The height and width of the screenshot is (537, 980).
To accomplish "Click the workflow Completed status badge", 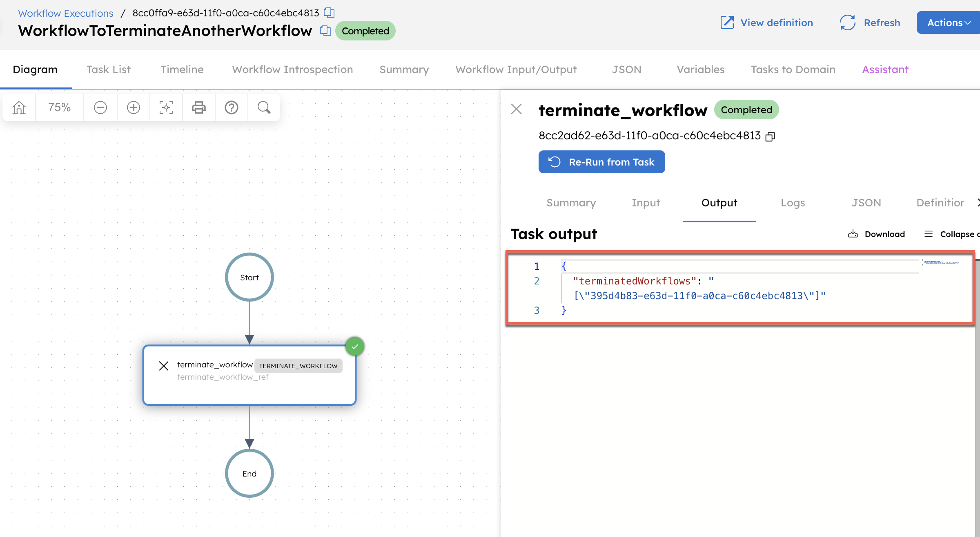I will (365, 31).
